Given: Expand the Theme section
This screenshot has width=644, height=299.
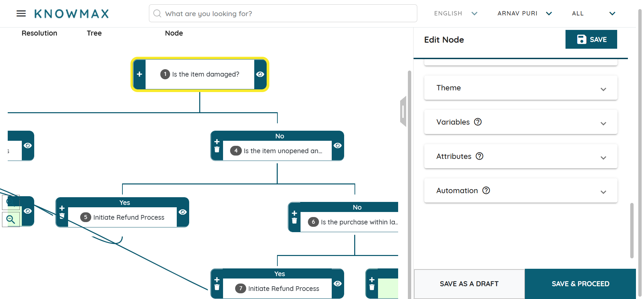Looking at the screenshot, I should [x=521, y=88].
